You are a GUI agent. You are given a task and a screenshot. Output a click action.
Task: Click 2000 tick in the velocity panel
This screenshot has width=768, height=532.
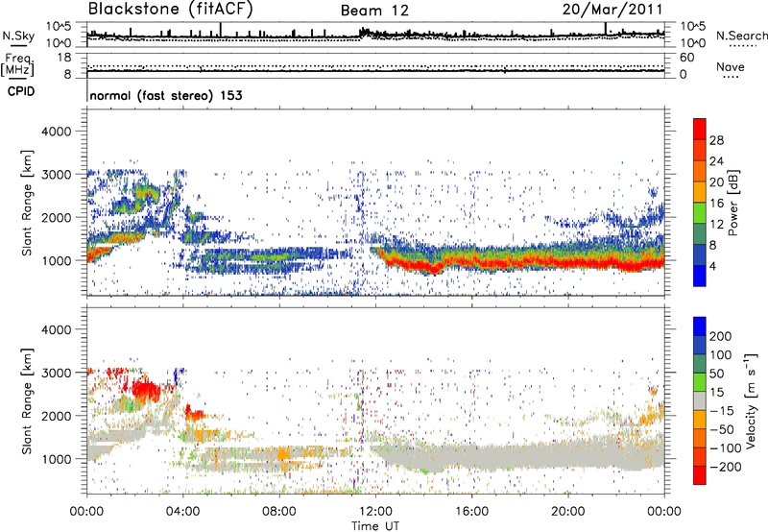(56, 416)
